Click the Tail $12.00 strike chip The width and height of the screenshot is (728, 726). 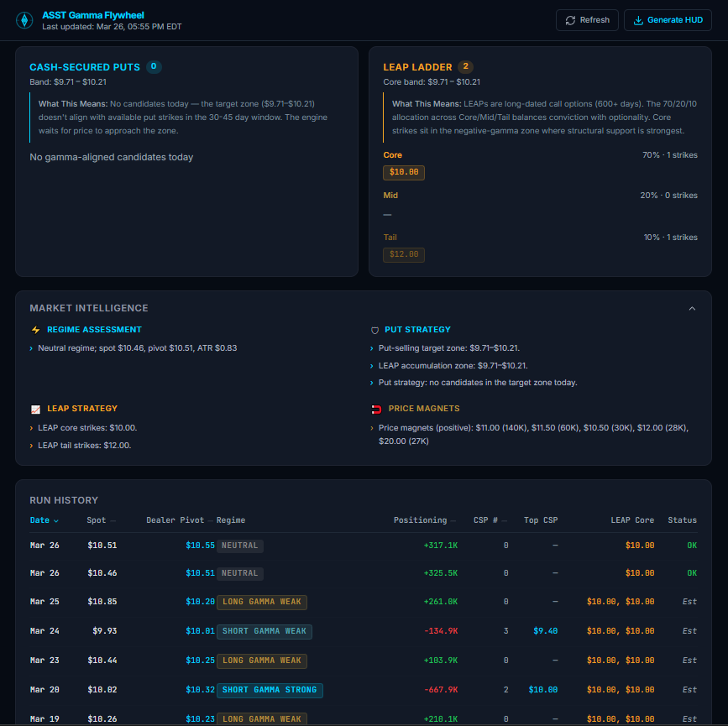click(x=403, y=254)
